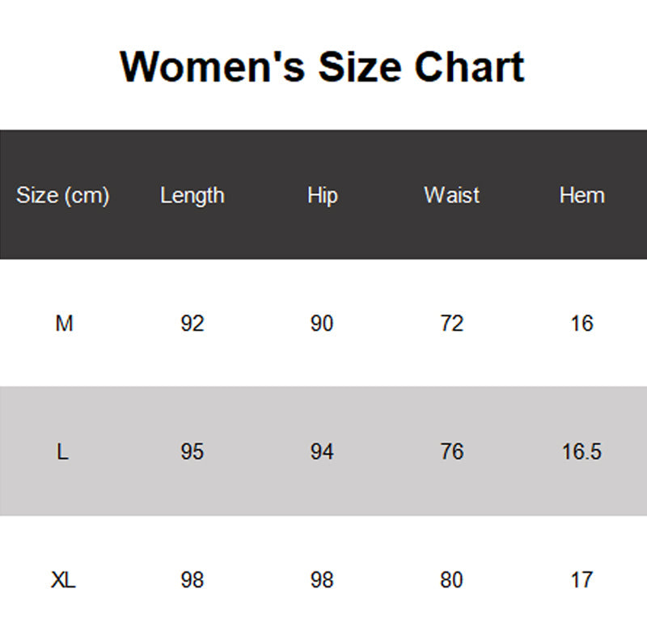Click the L length value 95

tap(192, 451)
